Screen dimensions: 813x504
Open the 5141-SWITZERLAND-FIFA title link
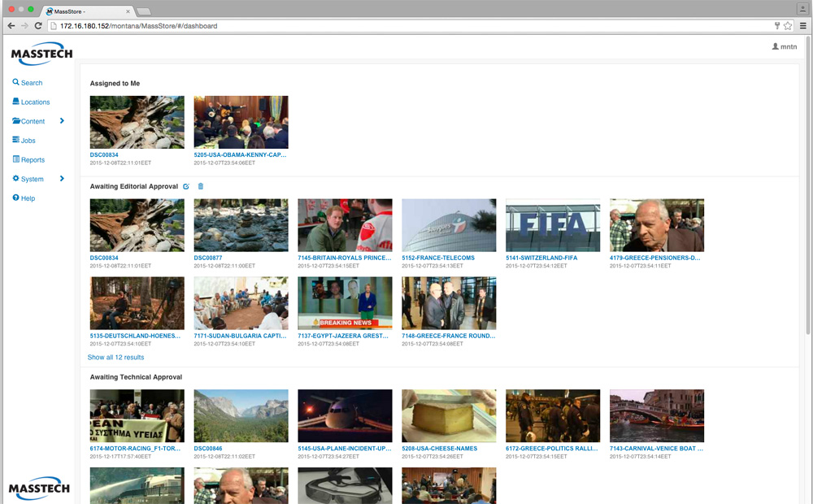(x=541, y=258)
